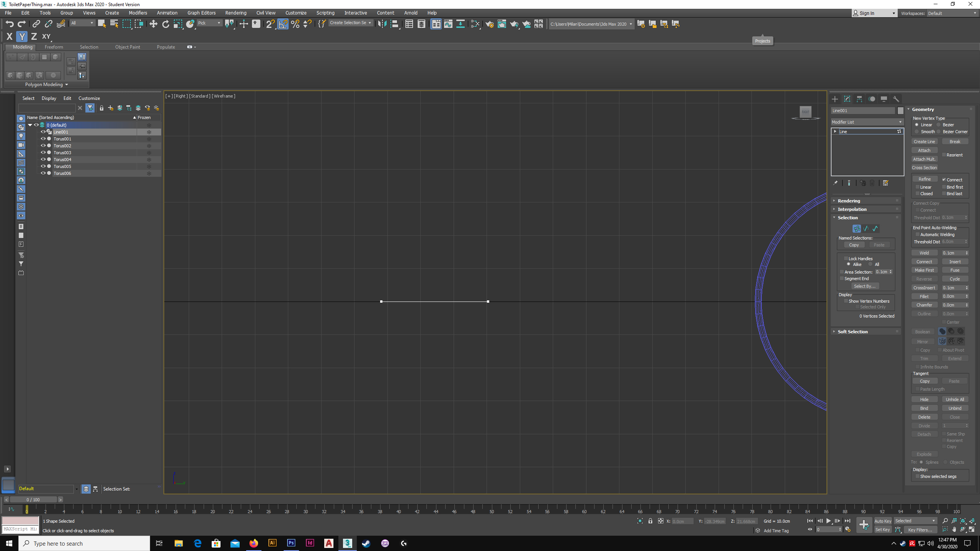
Task: Toggle the Reorient checkbox under Attach
Action: tap(944, 155)
